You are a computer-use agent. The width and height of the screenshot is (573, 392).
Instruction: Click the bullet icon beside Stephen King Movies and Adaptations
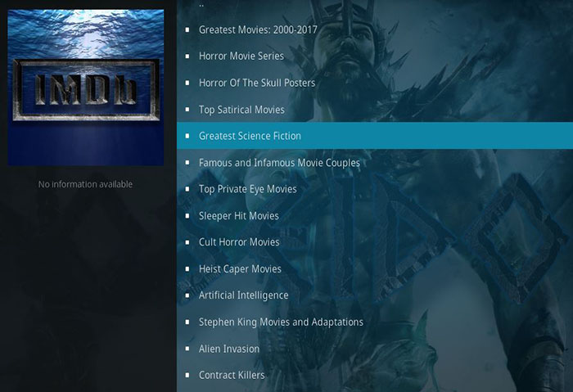[x=187, y=322]
